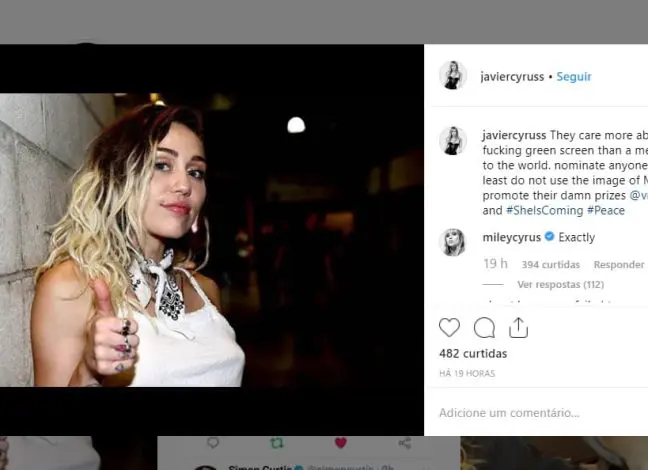This screenshot has height=470, width=648.
Task: Click the post photo of thumbs-up woman
Action: 211,240
